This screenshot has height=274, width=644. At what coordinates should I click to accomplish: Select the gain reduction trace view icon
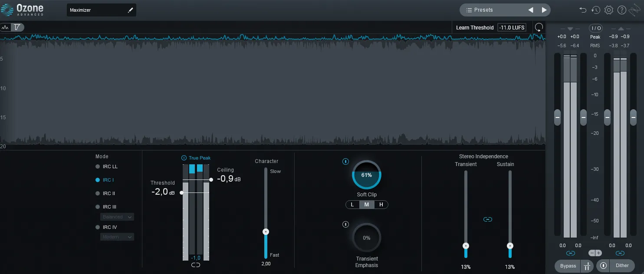click(x=16, y=27)
